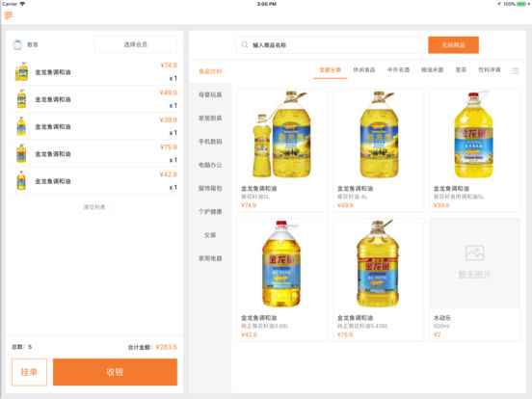The width and height of the screenshot is (532, 399).
Task: Add the ¥42.9 3.68L oil product
Action: point(282,279)
